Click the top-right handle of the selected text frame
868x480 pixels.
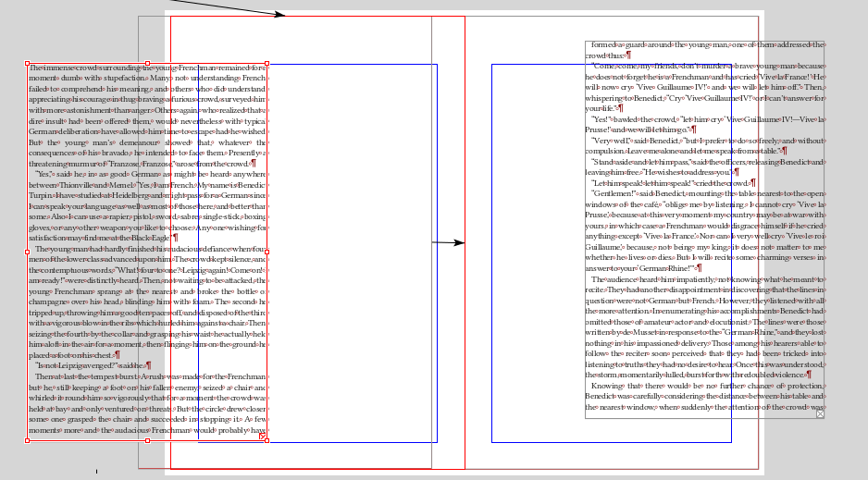(x=267, y=64)
